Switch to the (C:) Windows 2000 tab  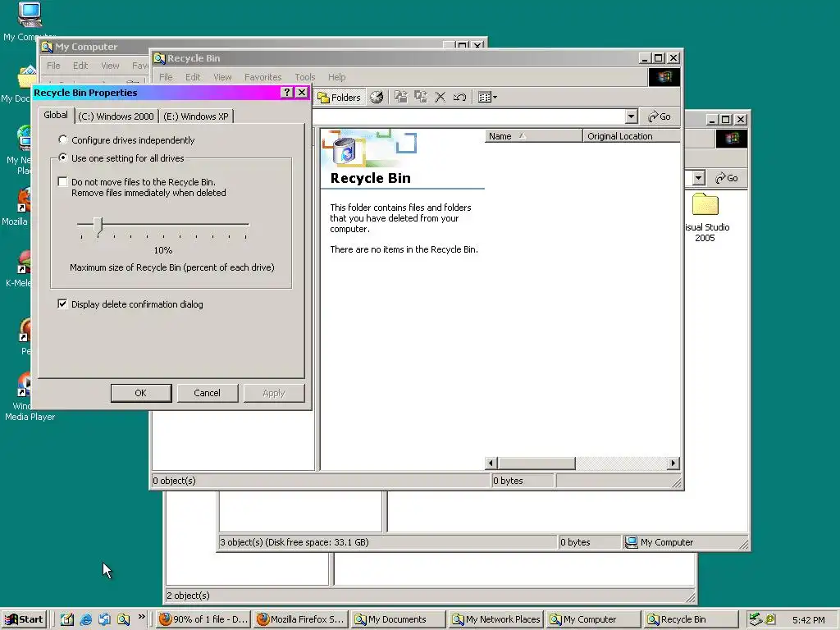(116, 116)
